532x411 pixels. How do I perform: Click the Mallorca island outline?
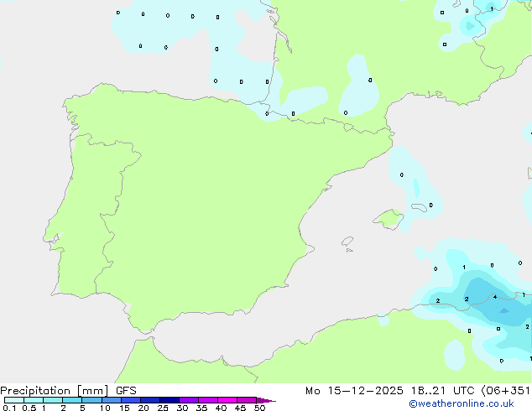coord(389,219)
